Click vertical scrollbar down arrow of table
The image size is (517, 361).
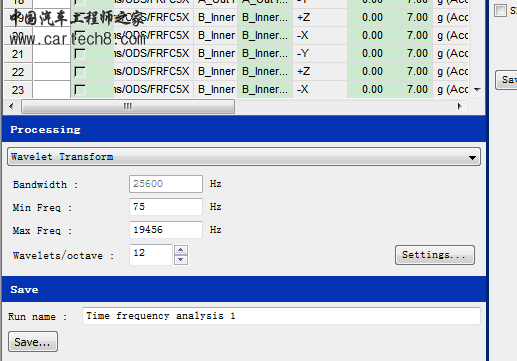pos(477,89)
